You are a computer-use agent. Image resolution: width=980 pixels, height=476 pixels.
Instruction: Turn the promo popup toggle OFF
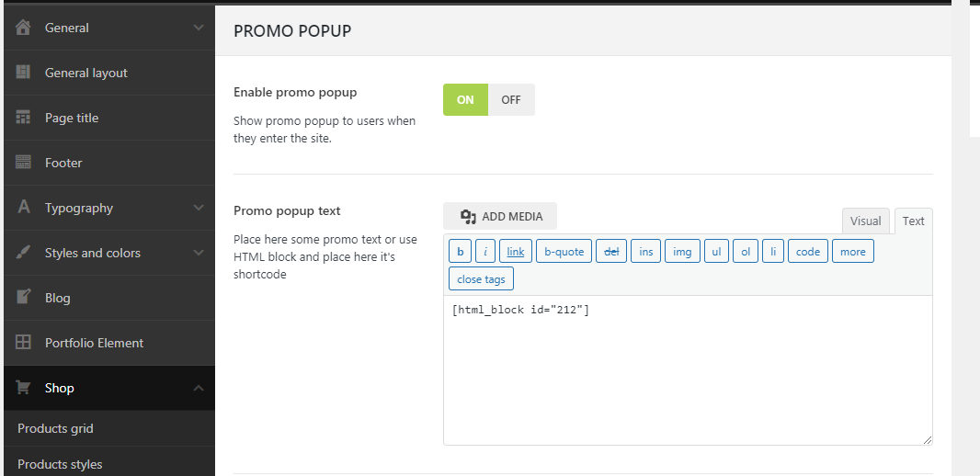[x=511, y=100]
